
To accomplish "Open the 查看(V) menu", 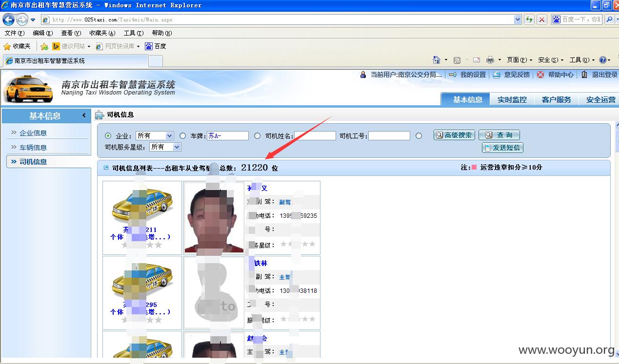I will [x=71, y=33].
